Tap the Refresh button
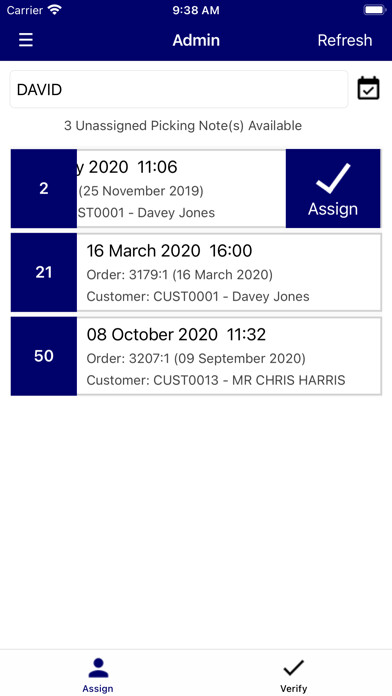 click(344, 40)
